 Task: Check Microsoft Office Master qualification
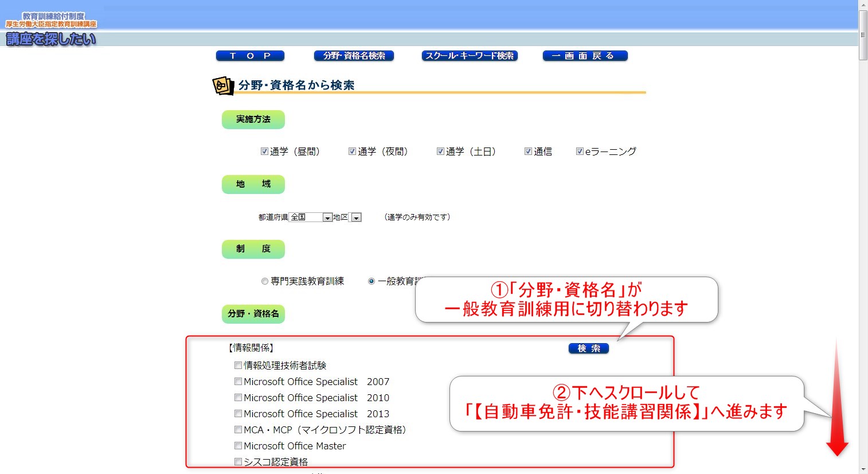[238, 445]
